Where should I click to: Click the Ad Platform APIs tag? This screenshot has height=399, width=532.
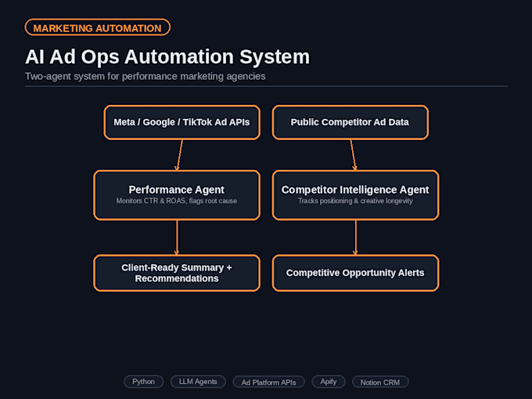coord(268,383)
